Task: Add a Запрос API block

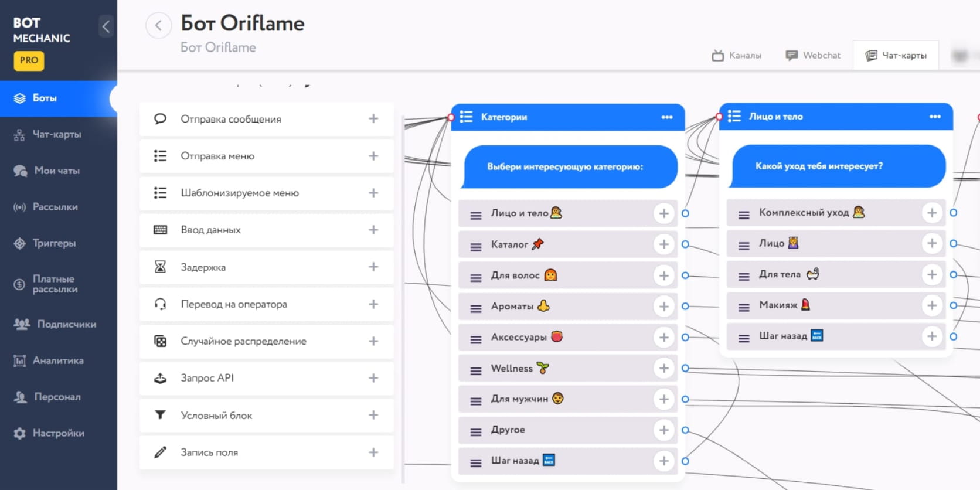Action: click(373, 378)
